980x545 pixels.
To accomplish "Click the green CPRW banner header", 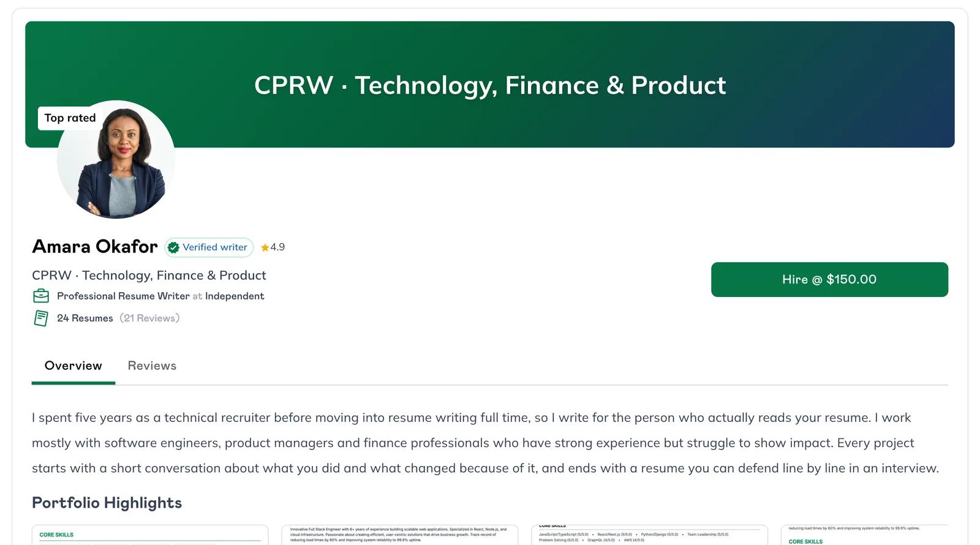I will pyautogui.click(x=490, y=85).
